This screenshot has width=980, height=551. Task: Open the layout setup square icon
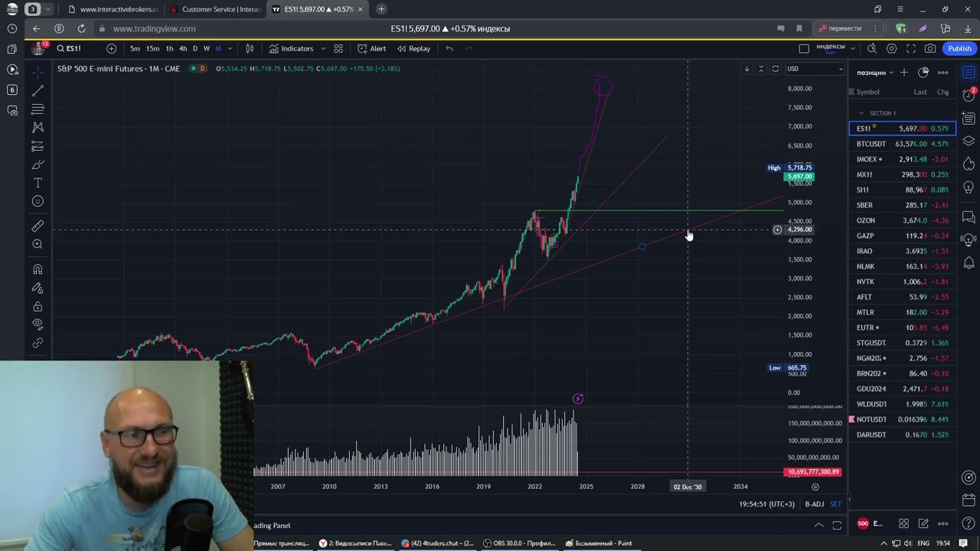coord(804,48)
